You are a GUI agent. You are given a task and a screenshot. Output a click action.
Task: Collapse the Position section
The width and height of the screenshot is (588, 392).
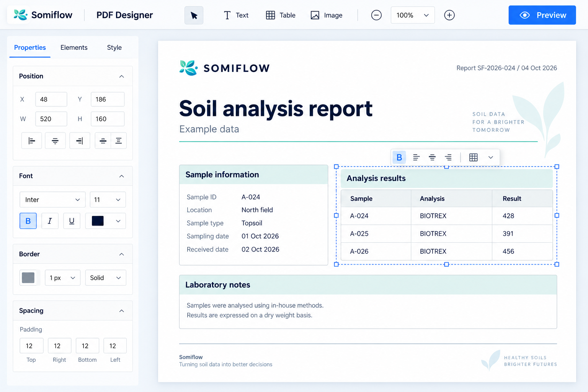(x=121, y=76)
